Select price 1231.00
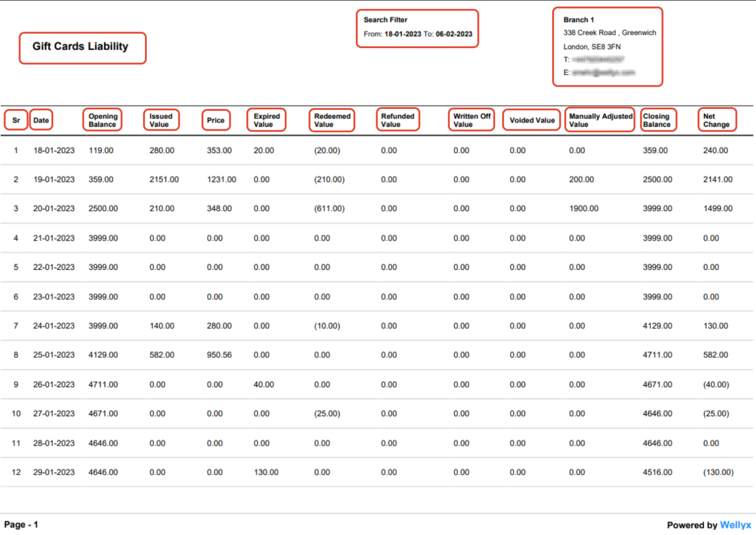The height and width of the screenshot is (535, 756). pyautogui.click(x=221, y=179)
